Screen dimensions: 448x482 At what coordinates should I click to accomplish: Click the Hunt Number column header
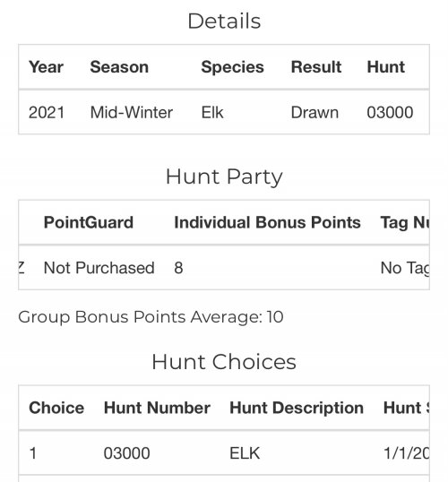[157, 408]
